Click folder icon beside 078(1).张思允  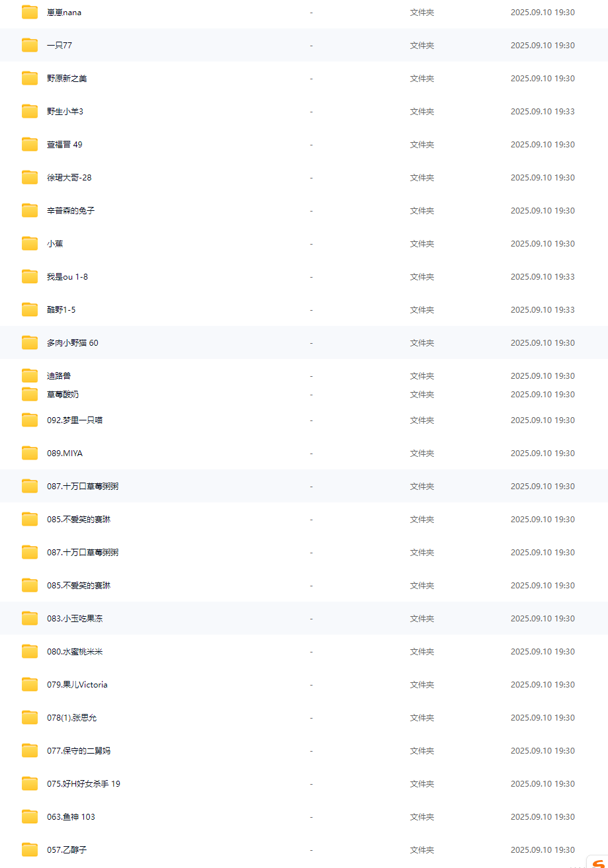pyautogui.click(x=30, y=717)
